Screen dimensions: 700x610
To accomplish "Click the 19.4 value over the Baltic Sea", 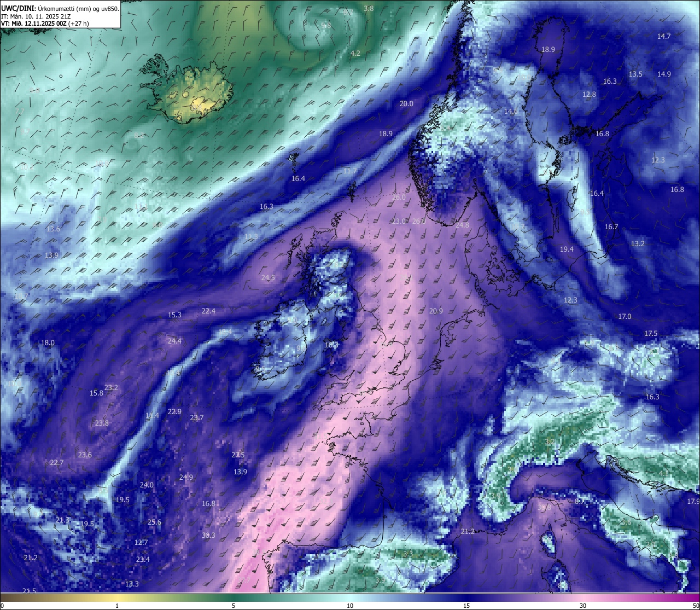I will (567, 249).
